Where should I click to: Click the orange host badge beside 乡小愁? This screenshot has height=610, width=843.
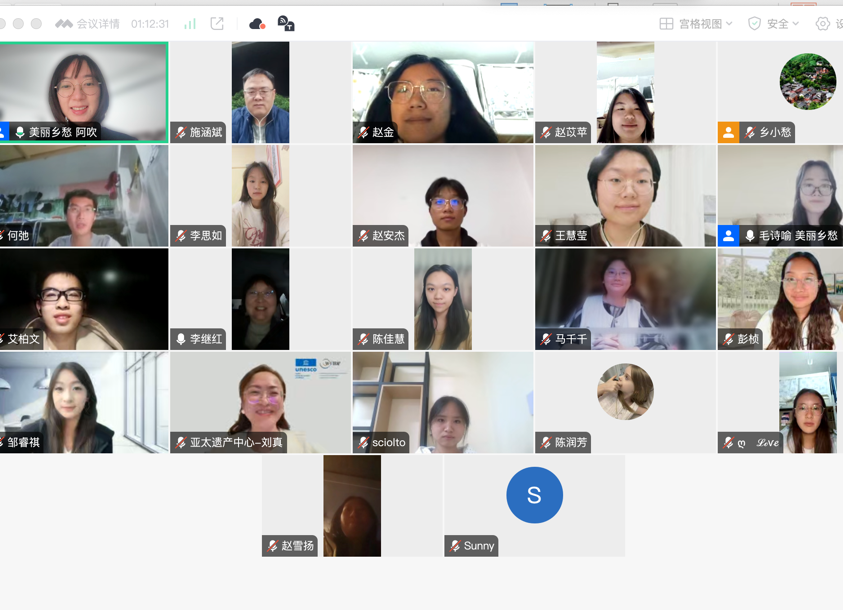728,132
